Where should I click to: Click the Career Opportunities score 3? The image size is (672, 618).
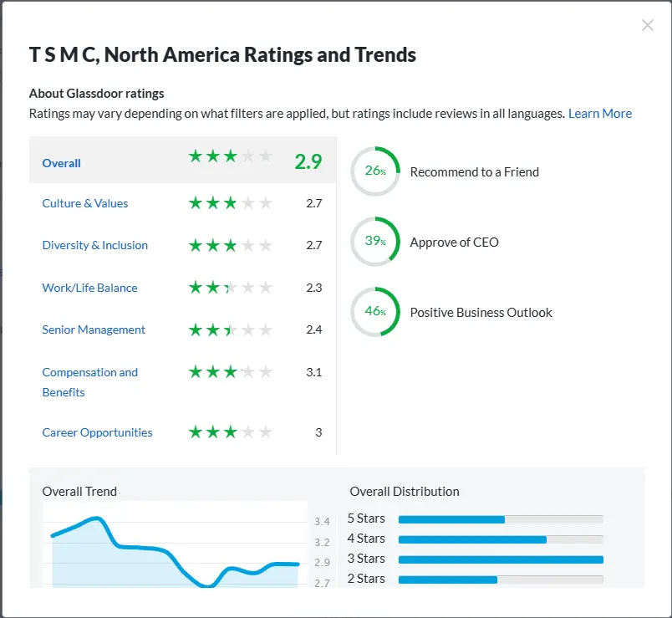(318, 432)
